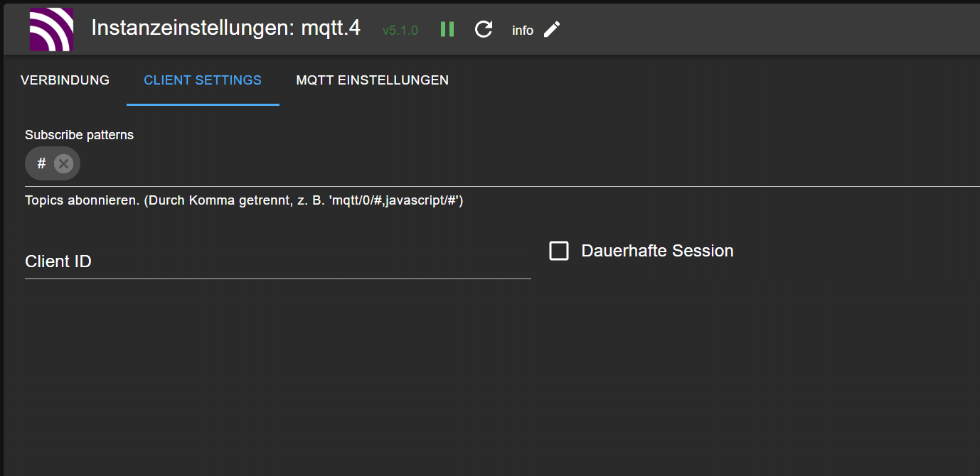The image size is (980, 476).
Task: Switch to the Verbindung tab
Action: [65, 80]
